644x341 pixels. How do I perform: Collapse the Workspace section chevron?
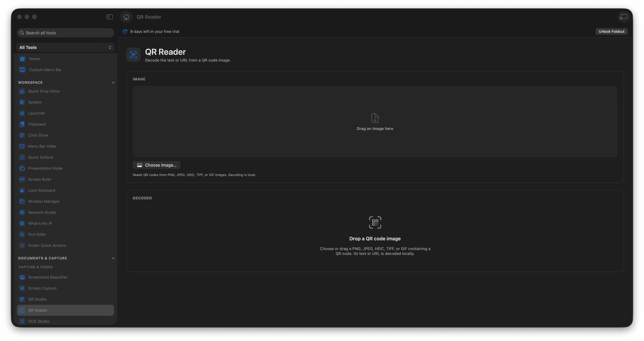(113, 83)
